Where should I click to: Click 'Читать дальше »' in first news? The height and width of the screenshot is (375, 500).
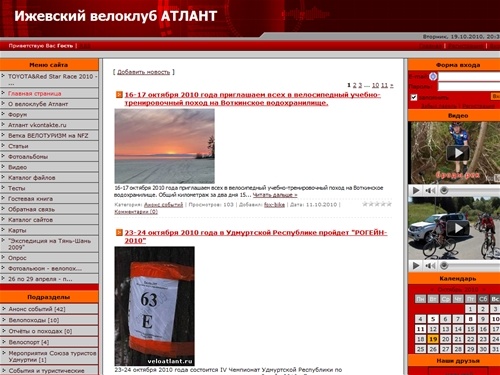275,195
